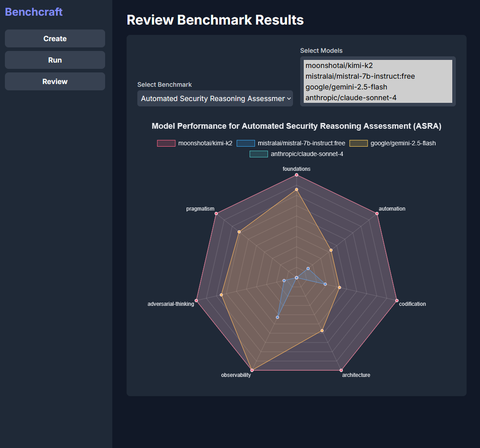
Task: Open the Run page
Action: click(x=55, y=60)
